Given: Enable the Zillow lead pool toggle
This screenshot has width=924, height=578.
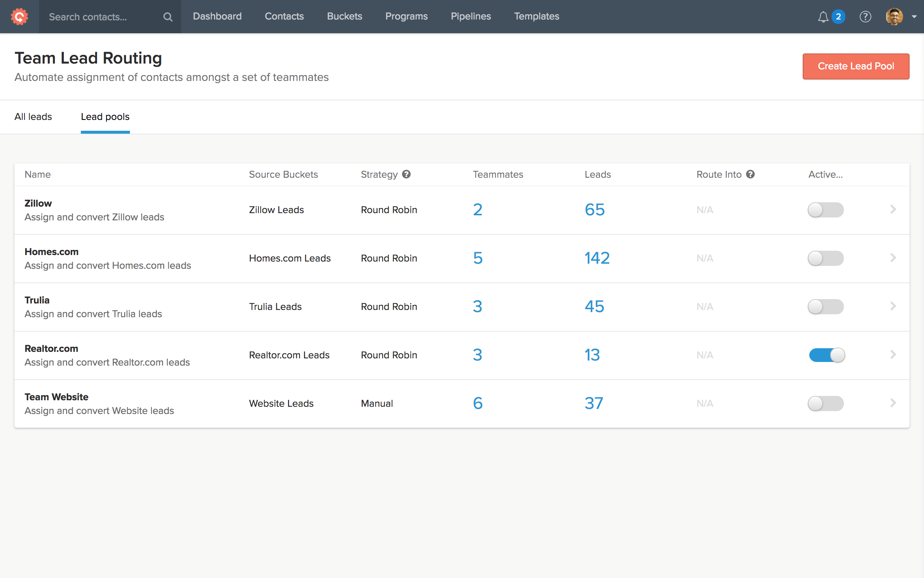Looking at the screenshot, I should 825,210.
